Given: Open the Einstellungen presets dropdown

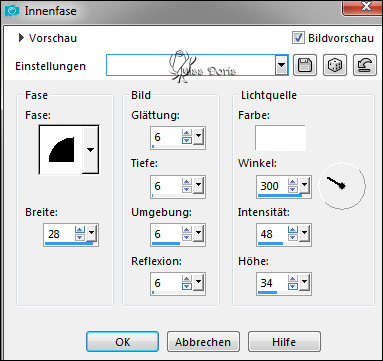Looking at the screenshot, I should click(x=282, y=65).
